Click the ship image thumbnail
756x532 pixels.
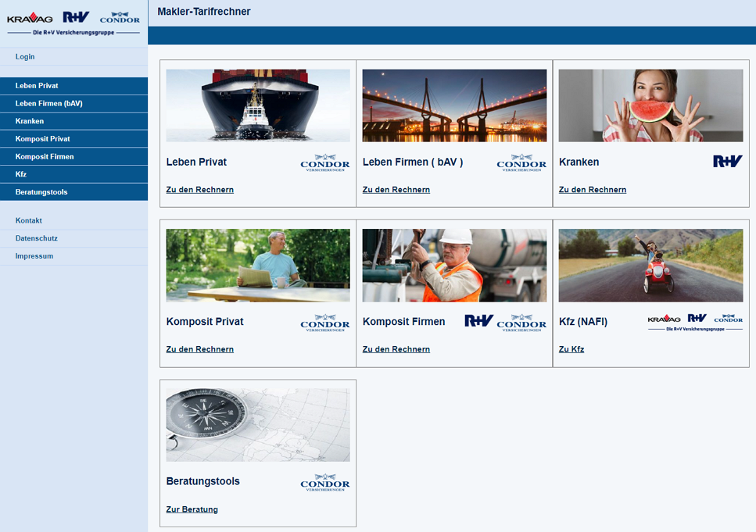click(x=258, y=105)
